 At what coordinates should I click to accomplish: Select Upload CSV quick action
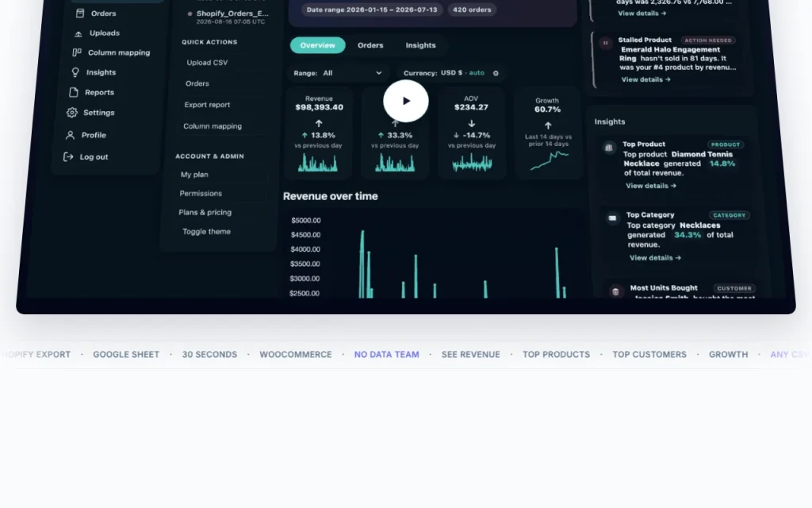(207, 62)
